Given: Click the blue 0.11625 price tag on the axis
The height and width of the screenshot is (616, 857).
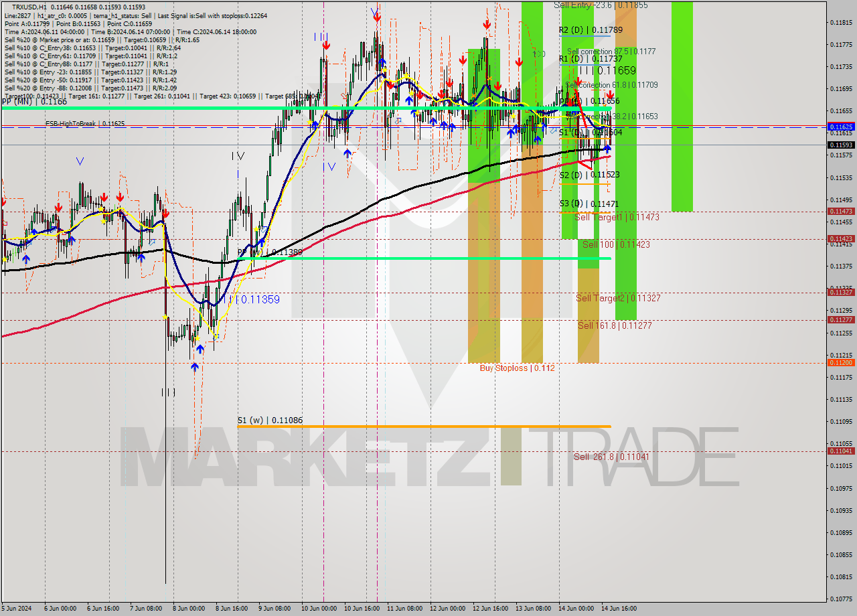Looking at the screenshot, I should click(x=841, y=127).
